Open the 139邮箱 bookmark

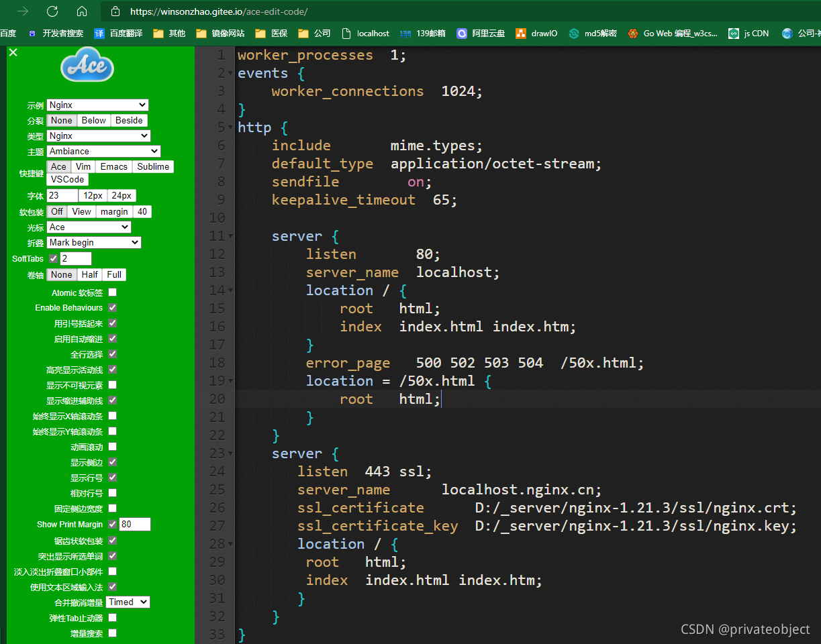tap(422, 33)
